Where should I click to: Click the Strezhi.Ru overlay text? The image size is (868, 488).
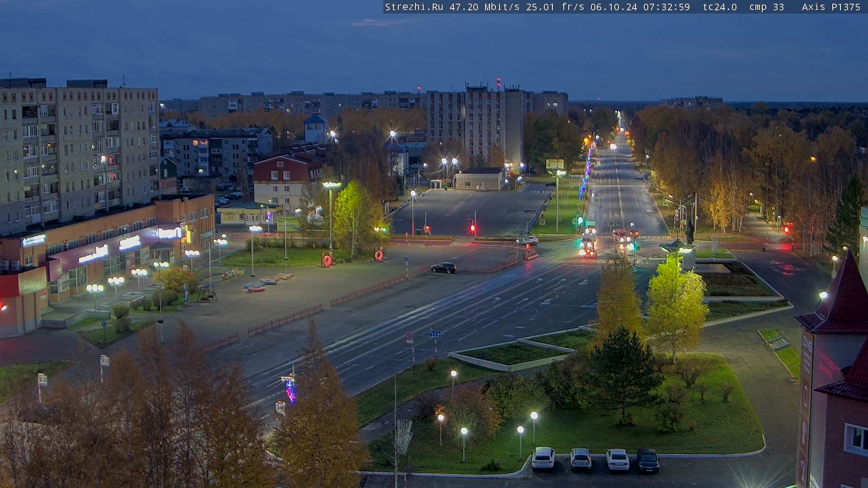[x=414, y=7]
